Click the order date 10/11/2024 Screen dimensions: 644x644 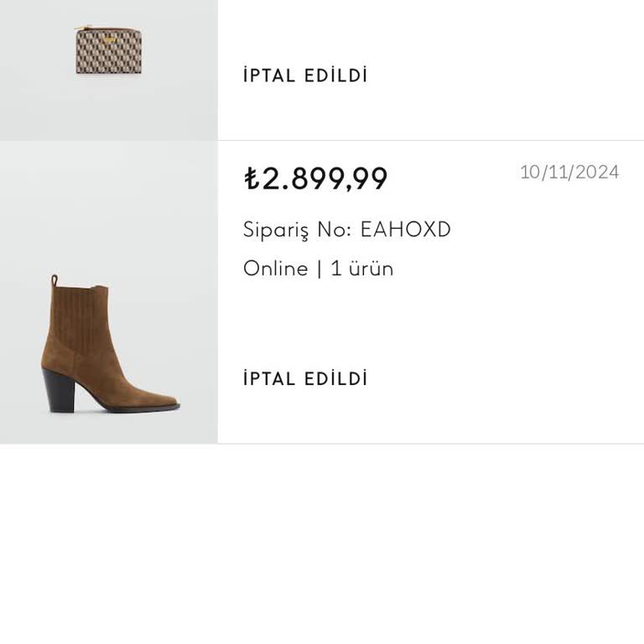pyautogui.click(x=569, y=172)
